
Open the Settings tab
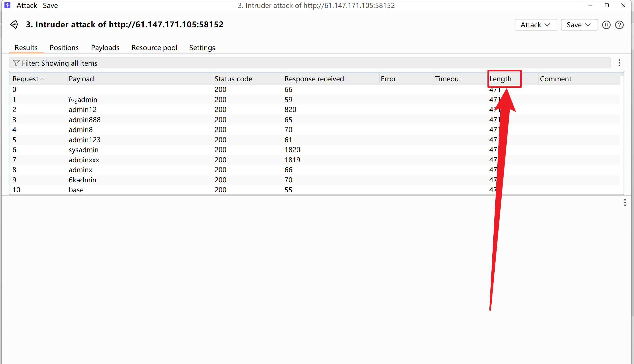[202, 48]
